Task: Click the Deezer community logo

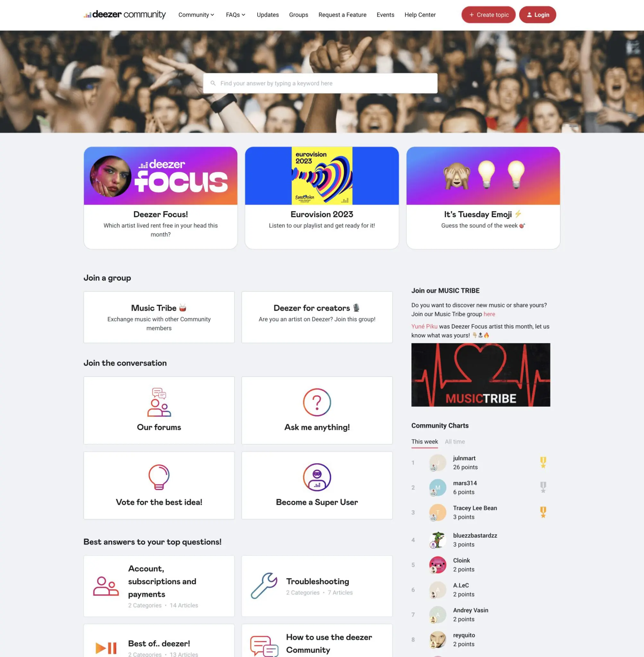Action: click(125, 14)
